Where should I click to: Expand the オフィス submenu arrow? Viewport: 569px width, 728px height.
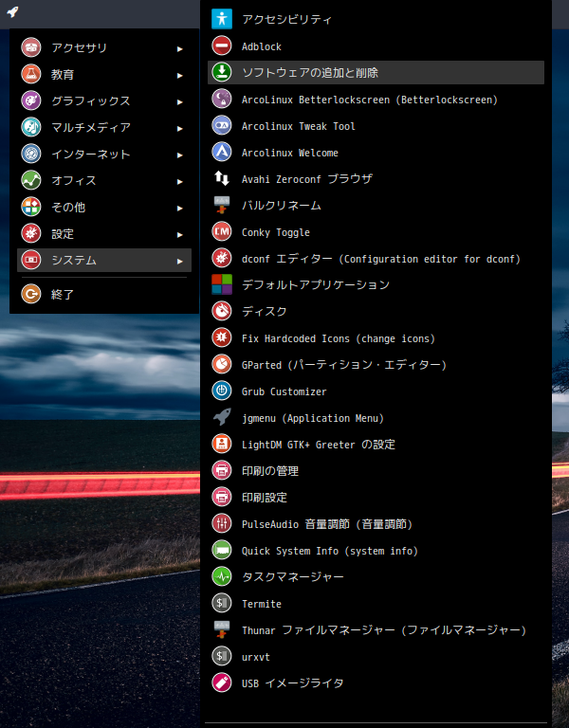click(x=180, y=182)
